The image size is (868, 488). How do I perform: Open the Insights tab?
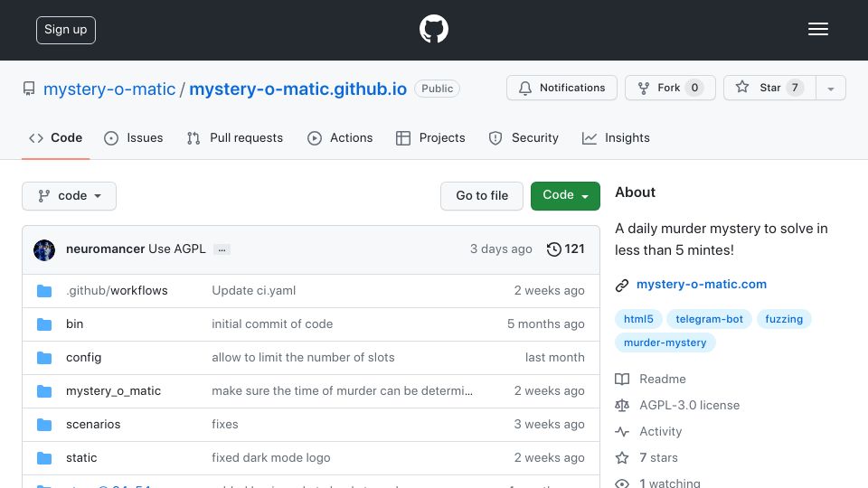616,137
